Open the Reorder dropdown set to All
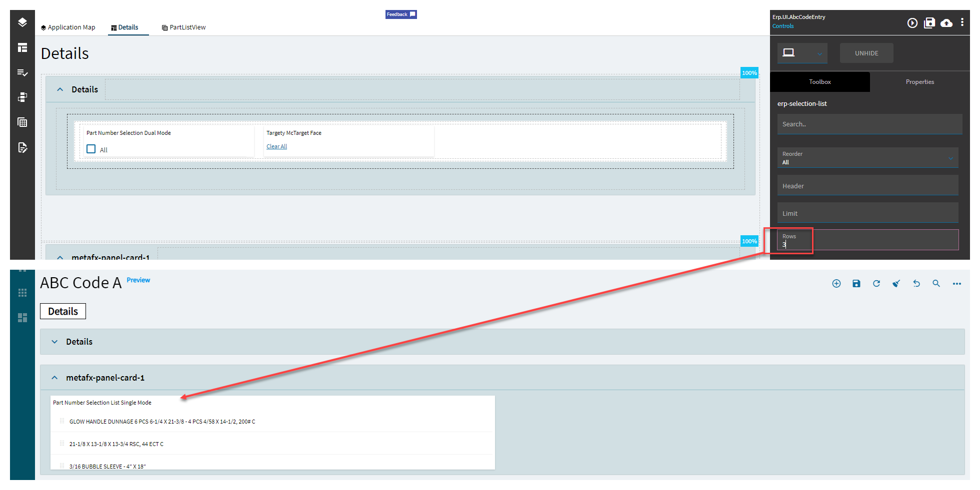This screenshot has width=980, height=490. coord(867,158)
